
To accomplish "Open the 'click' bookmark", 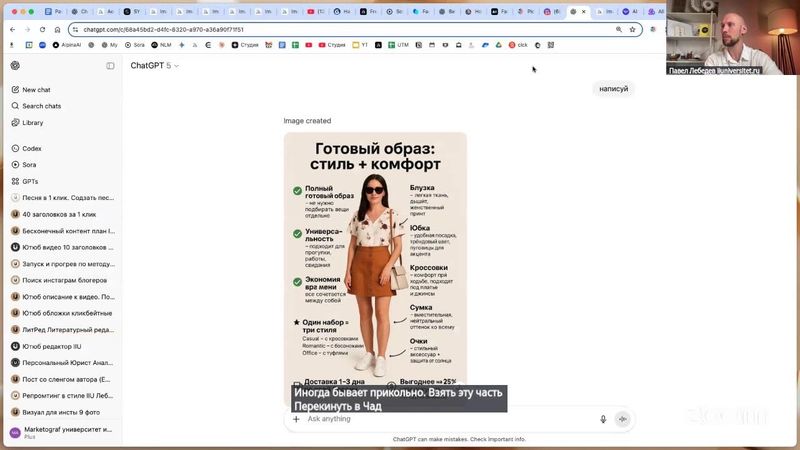I will click(x=518, y=45).
